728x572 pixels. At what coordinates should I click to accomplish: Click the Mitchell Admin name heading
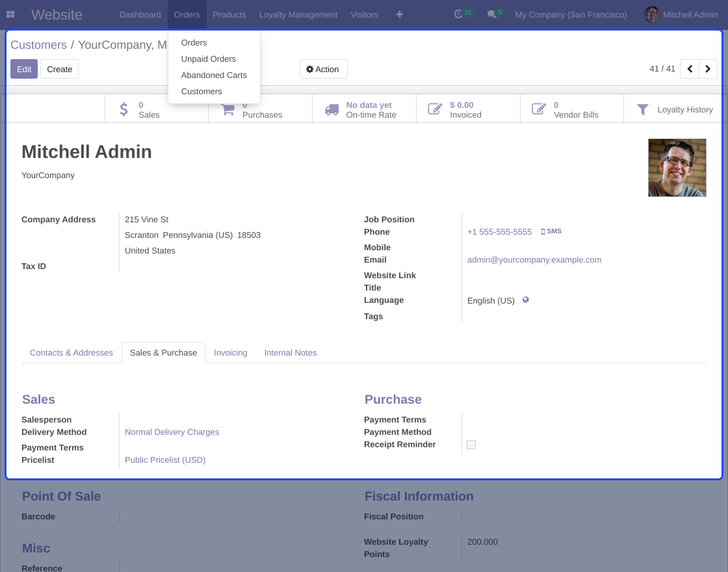click(87, 152)
